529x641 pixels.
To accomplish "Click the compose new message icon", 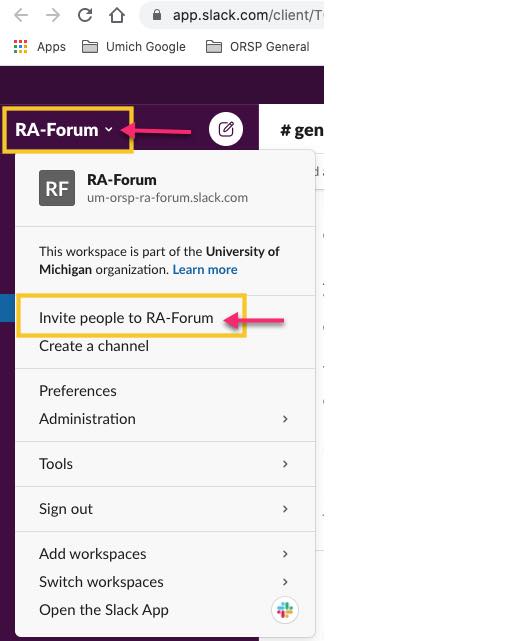I will click(x=226, y=129).
